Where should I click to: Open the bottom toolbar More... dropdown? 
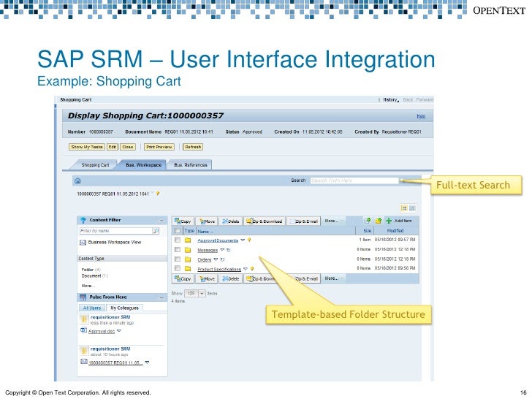coord(333,278)
